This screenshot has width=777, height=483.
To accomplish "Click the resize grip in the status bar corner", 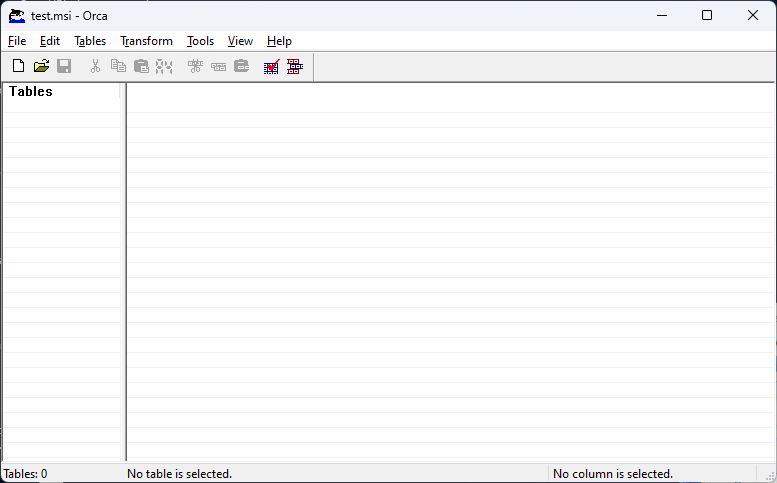I will tap(770, 475).
